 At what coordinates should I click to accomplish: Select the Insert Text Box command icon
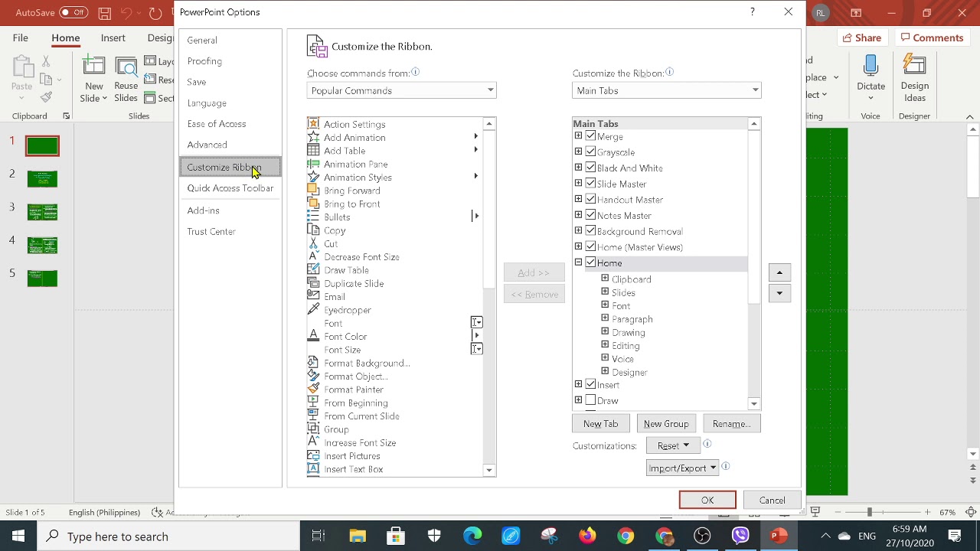pyautogui.click(x=313, y=469)
